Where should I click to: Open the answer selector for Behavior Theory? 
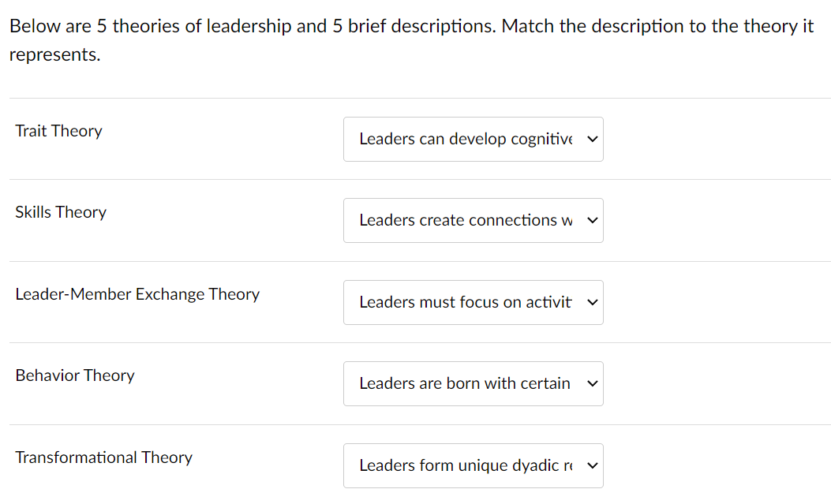coord(474,383)
